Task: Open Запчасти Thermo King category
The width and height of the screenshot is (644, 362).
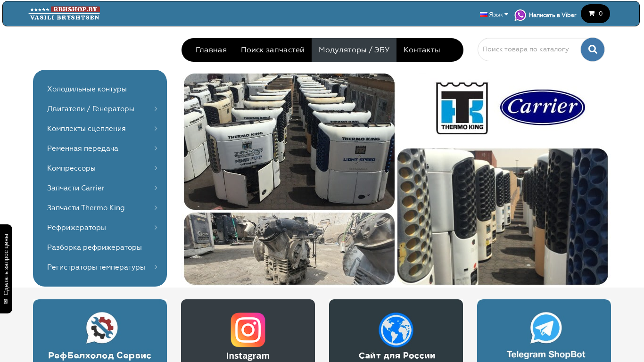Action: tap(86, 208)
